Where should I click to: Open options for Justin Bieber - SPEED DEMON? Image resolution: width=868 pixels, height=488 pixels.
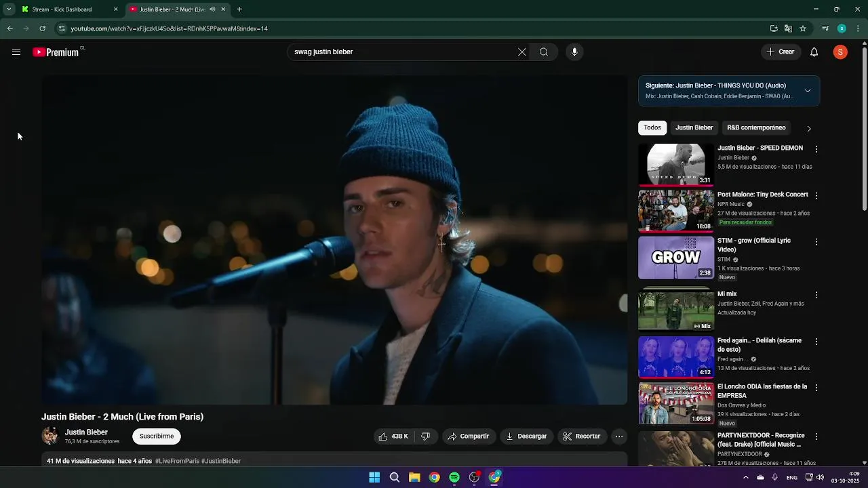(x=816, y=149)
